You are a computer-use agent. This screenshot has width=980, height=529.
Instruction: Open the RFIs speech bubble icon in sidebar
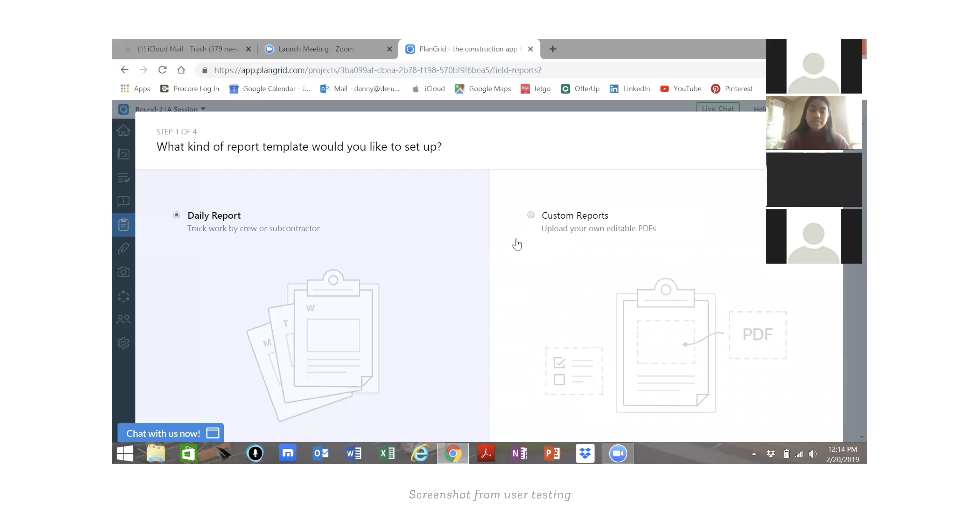point(123,201)
